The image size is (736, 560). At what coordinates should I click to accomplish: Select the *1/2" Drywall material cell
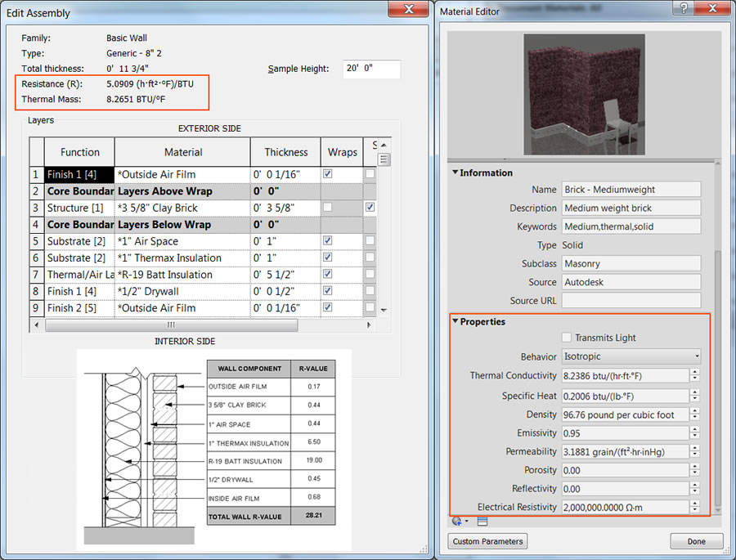pyautogui.click(x=182, y=291)
